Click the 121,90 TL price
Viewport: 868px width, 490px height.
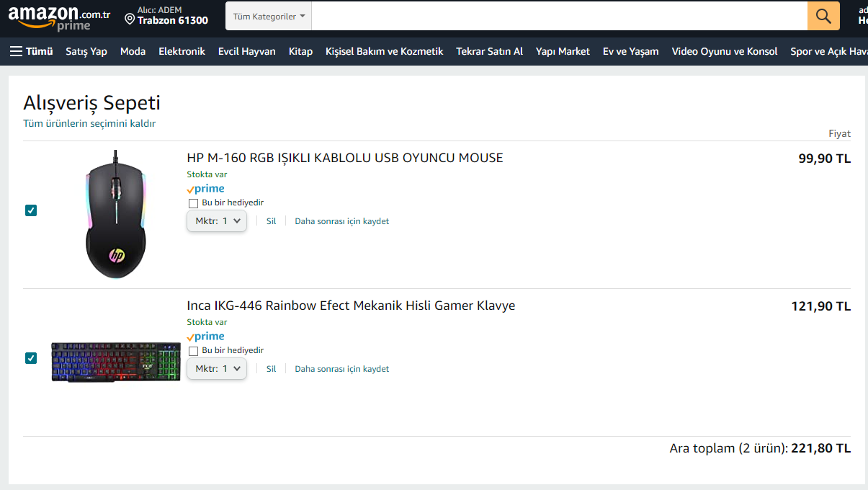pos(821,306)
